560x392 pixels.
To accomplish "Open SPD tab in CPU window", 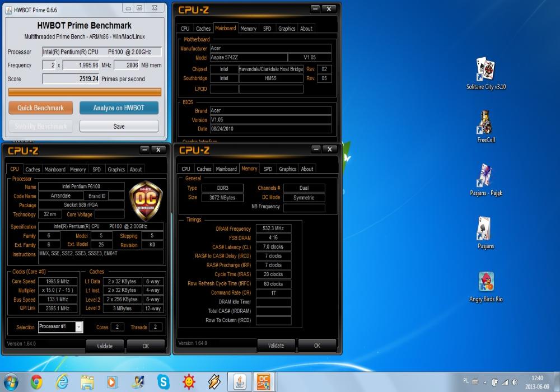I will (x=96, y=169).
